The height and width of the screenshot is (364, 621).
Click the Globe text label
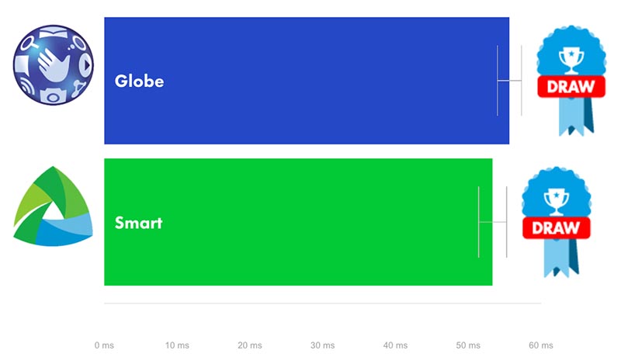click(139, 81)
